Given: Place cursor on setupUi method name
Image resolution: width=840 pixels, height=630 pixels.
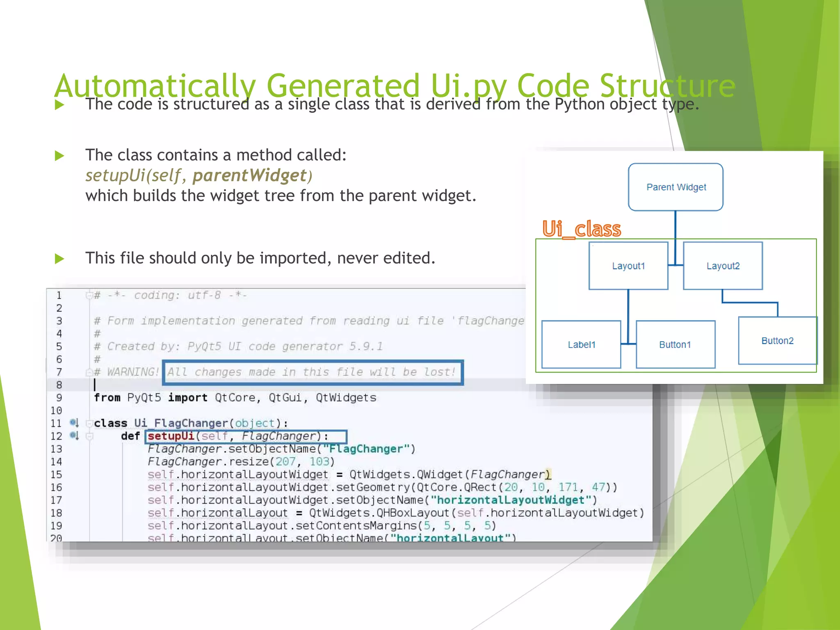Looking at the screenshot, I should (171, 436).
